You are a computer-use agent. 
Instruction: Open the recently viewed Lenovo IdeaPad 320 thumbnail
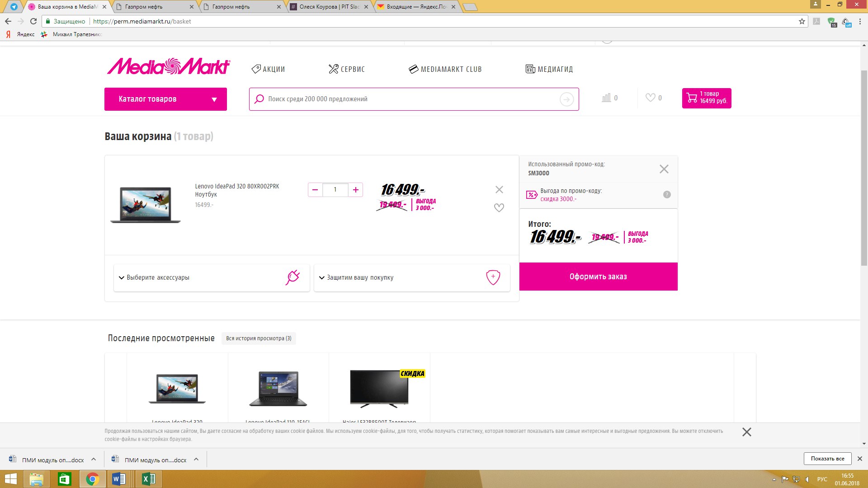point(177,389)
